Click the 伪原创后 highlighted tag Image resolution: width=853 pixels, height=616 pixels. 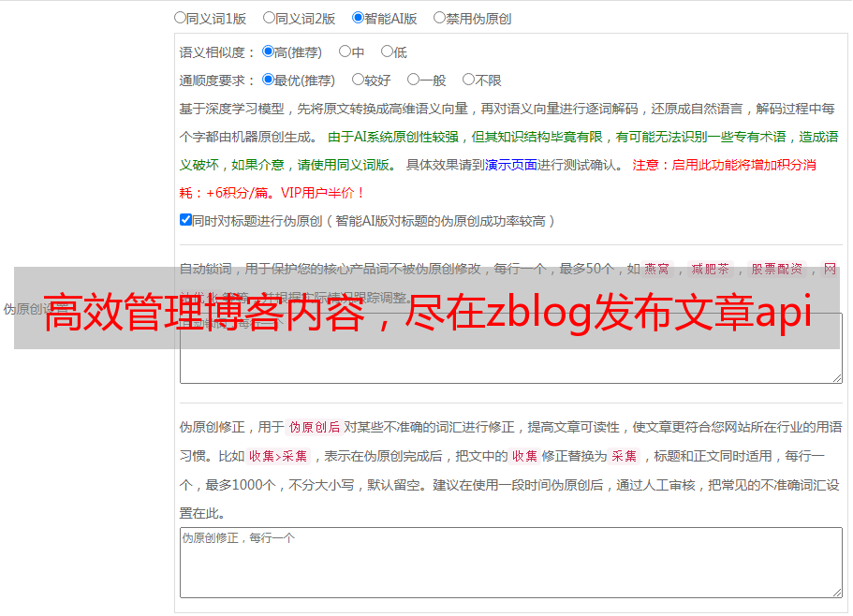click(315, 427)
